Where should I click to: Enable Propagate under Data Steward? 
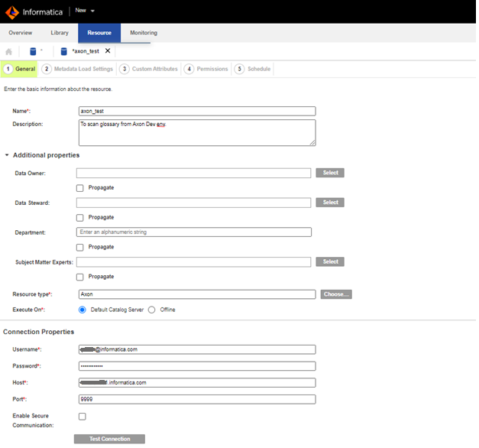tap(80, 218)
